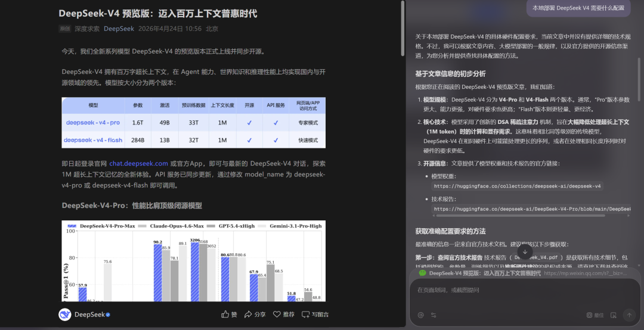The height and width of the screenshot is (330, 644).
Task: Click the 深度求索 author name
Action: coord(86,29)
